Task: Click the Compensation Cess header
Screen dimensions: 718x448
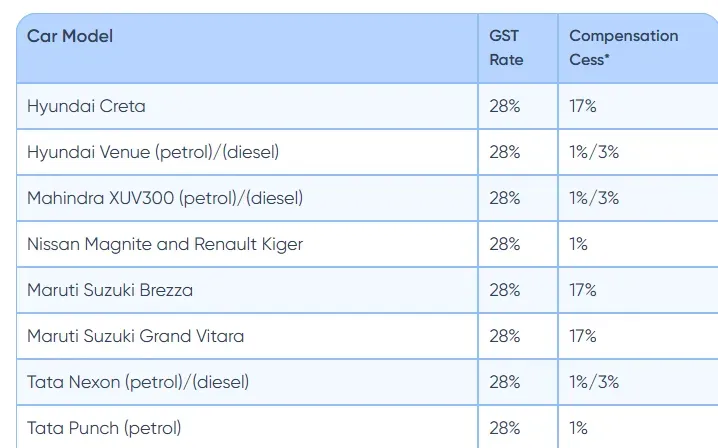Action: pos(623,48)
